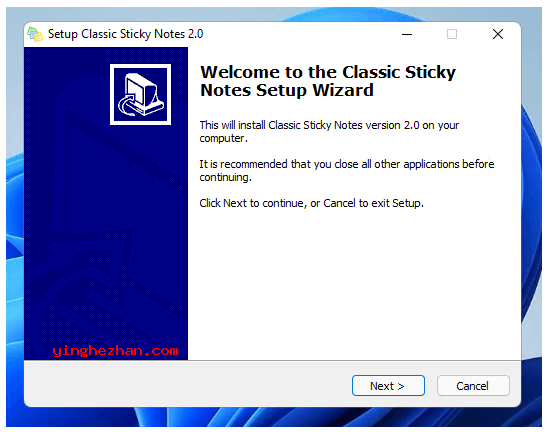Select the Setup Classic Sticky Notes 2.0 title
The width and height of the screenshot is (547, 434).
click(126, 34)
